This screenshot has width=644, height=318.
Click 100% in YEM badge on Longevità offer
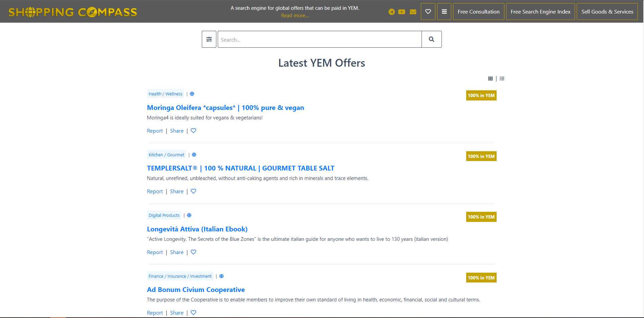tap(481, 217)
